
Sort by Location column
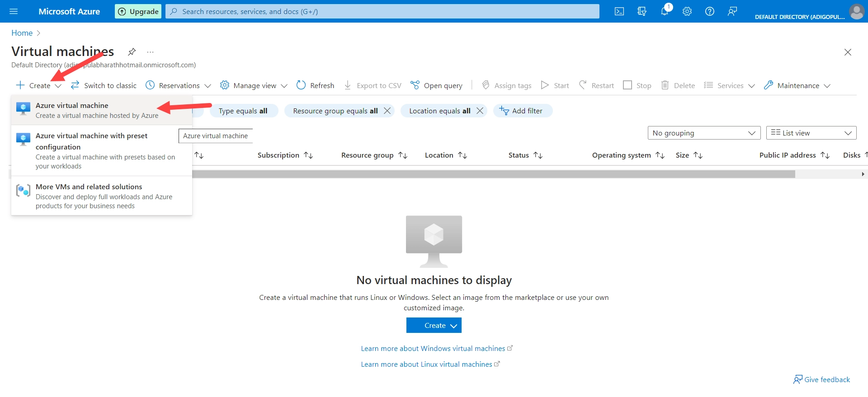tap(446, 155)
